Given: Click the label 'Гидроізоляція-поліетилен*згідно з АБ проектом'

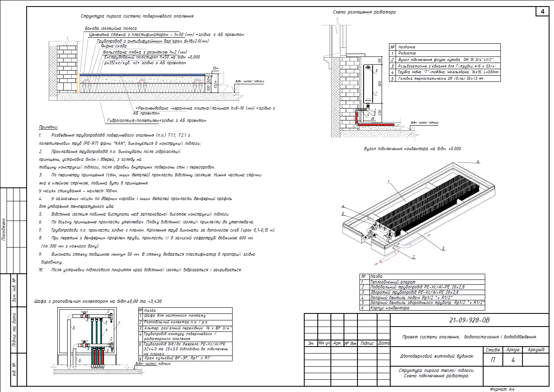Looking at the screenshot, I should tap(156, 121).
